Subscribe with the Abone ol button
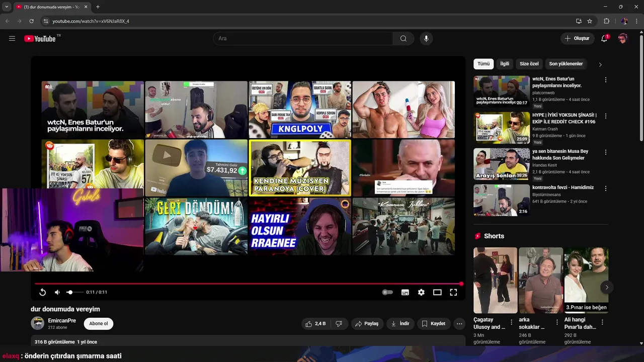 point(99,323)
